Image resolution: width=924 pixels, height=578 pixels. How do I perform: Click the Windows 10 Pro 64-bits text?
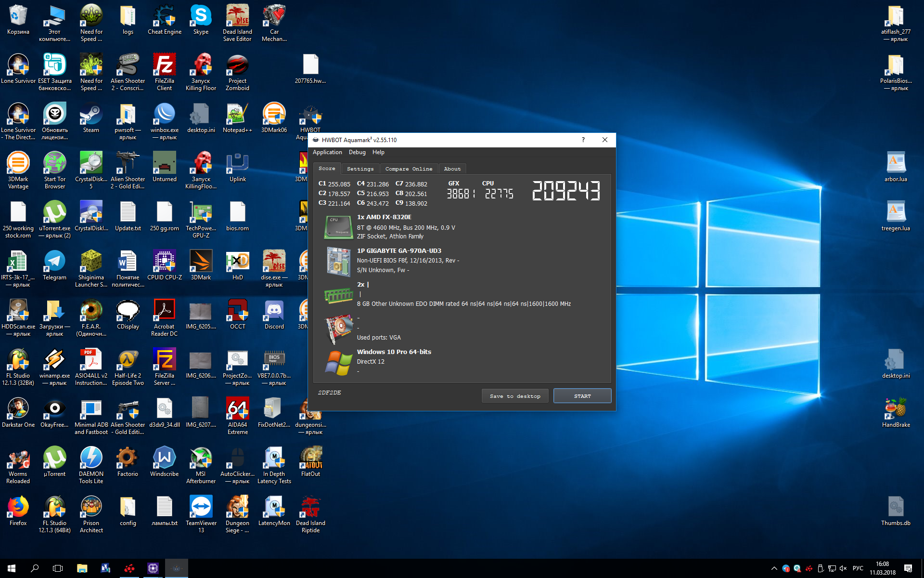pyautogui.click(x=394, y=352)
